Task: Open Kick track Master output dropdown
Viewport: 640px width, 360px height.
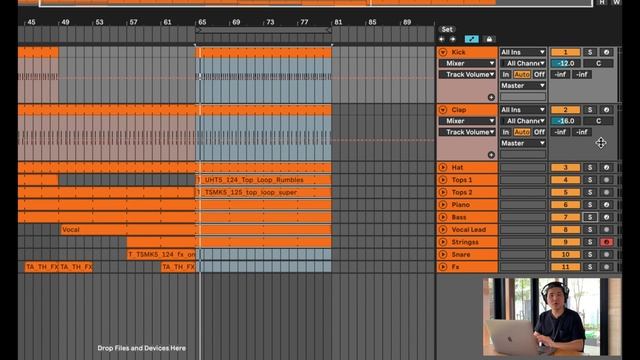Action: tap(523, 86)
